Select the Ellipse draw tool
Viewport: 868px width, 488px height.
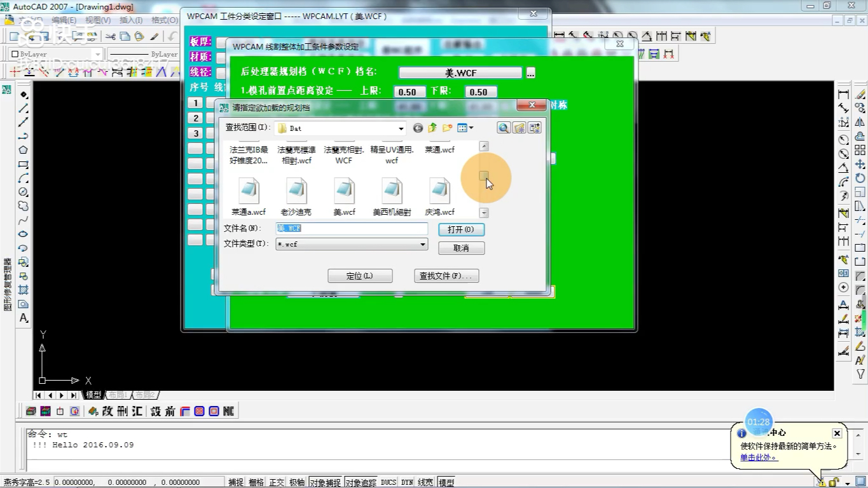tap(23, 234)
